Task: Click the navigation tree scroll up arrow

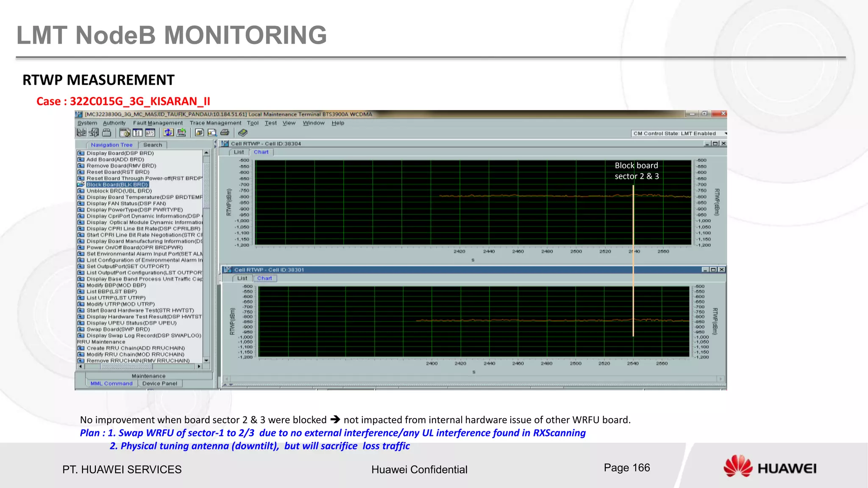Action: click(x=206, y=153)
